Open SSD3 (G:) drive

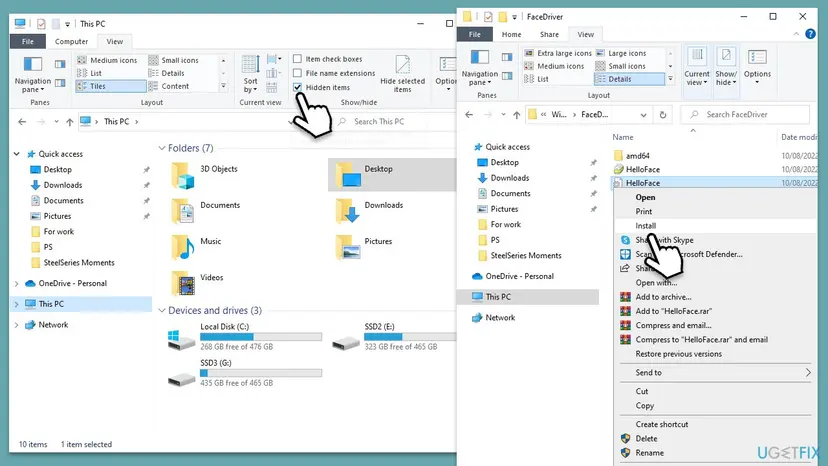coord(244,372)
